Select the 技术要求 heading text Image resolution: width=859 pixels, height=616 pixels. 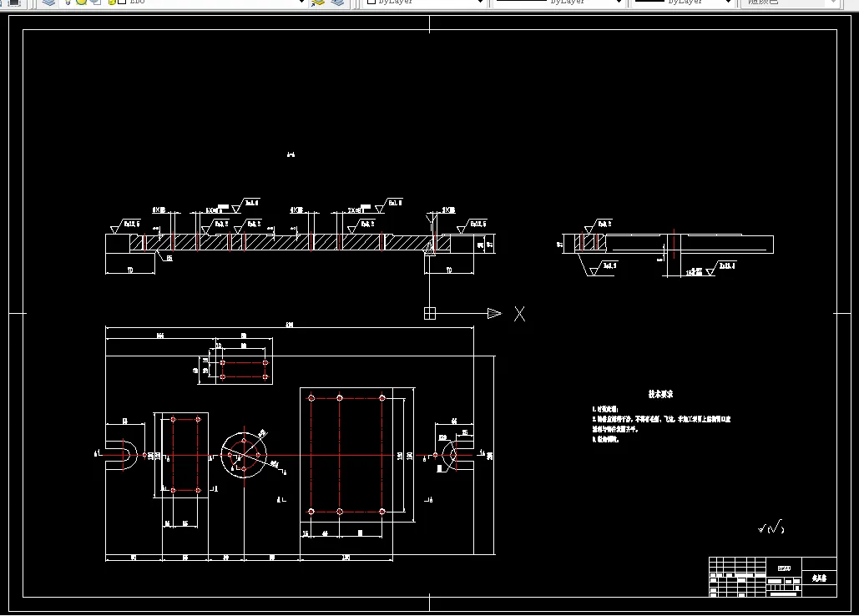click(x=660, y=394)
